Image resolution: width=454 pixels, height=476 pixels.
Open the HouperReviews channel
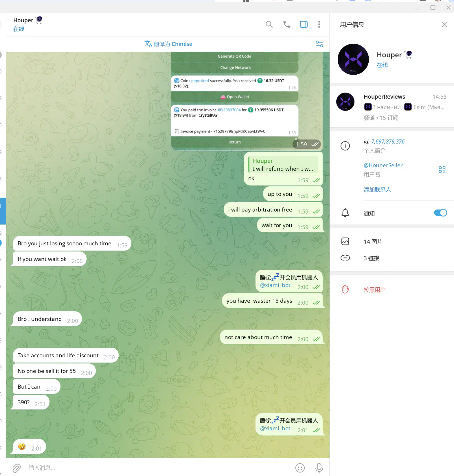click(392, 107)
